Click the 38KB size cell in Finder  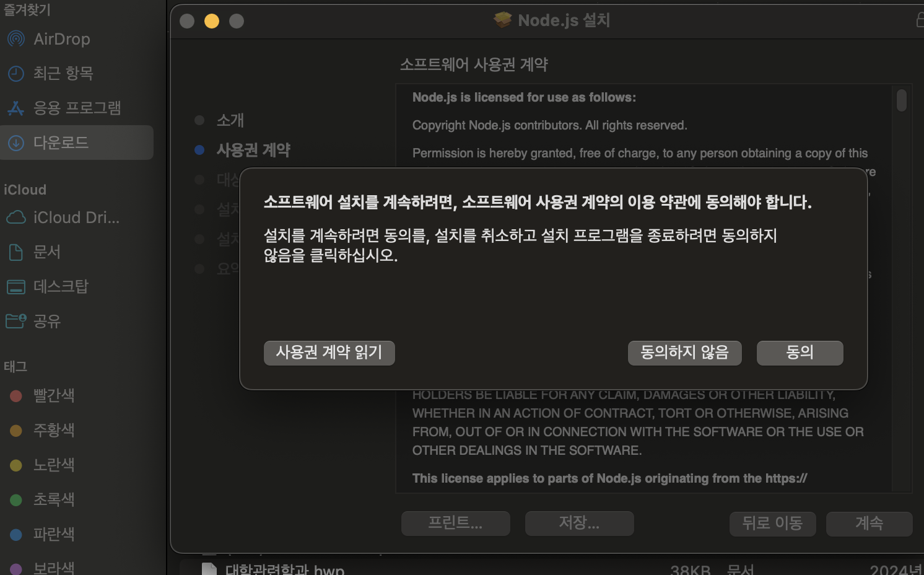(x=691, y=569)
